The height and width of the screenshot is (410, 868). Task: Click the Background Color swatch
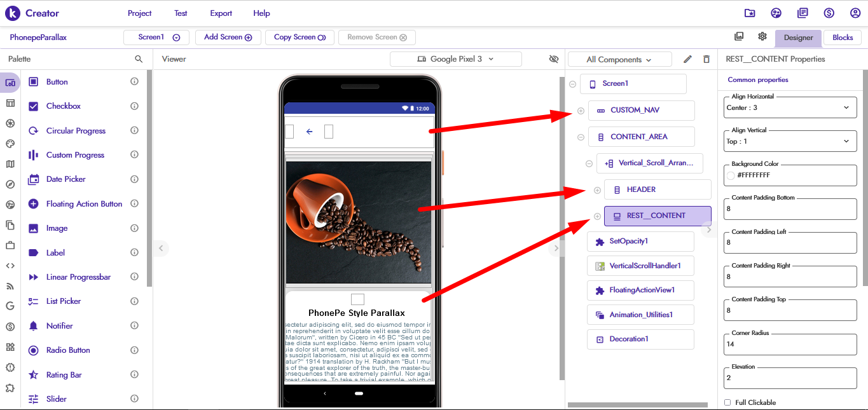(731, 175)
